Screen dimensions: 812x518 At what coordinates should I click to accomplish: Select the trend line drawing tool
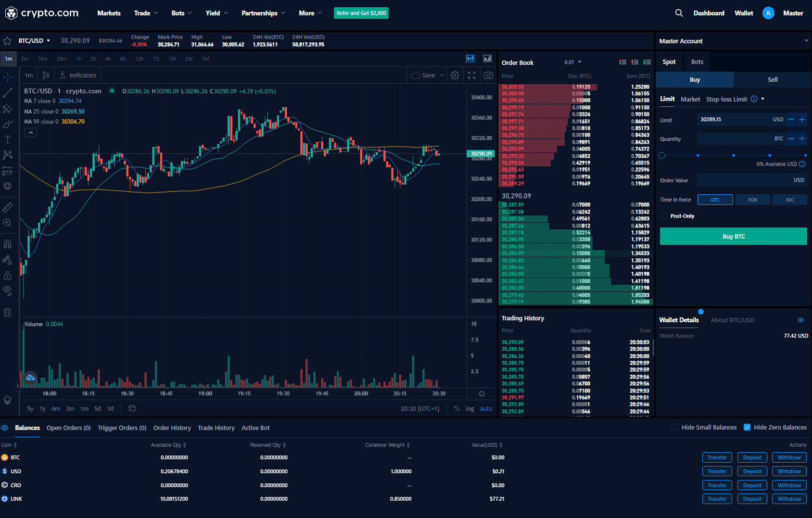[x=8, y=93]
